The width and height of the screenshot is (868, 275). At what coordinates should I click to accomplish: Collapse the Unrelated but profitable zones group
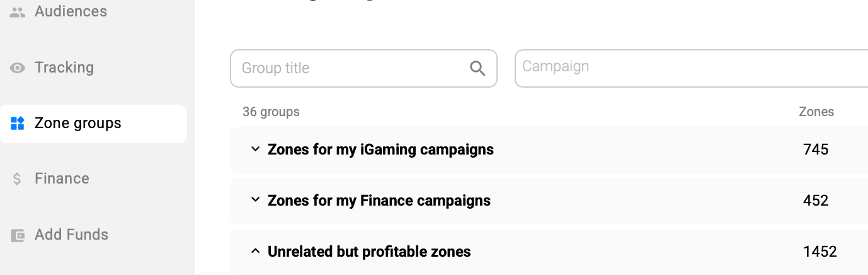[255, 252]
